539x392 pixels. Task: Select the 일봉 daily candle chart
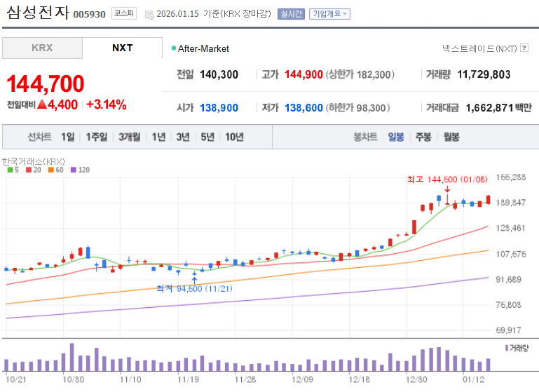point(396,137)
